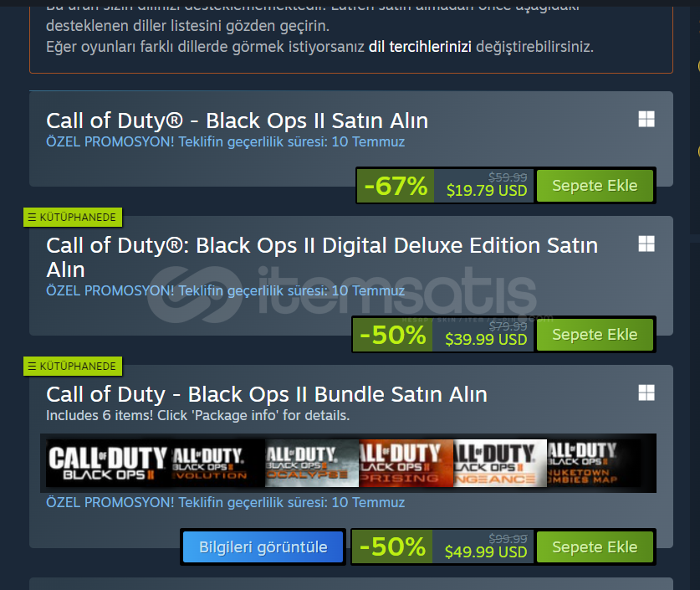700x590 pixels.
Task: Open Bilgileri görüntüle package info
Action: 263,547
